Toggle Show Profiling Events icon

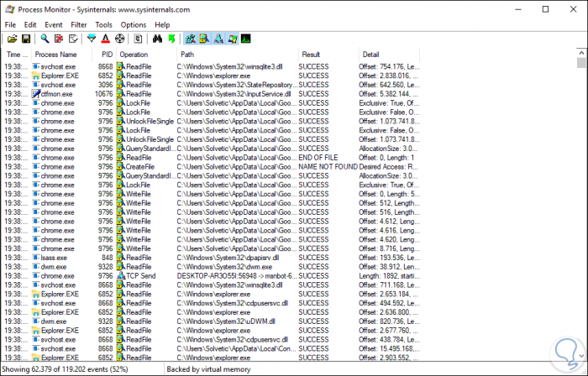tap(246, 39)
